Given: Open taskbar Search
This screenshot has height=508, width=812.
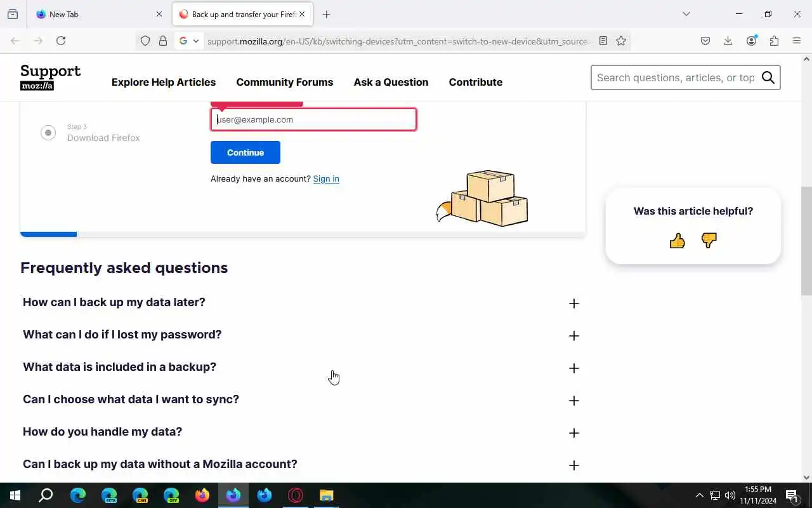Looking at the screenshot, I should [46, 495].
